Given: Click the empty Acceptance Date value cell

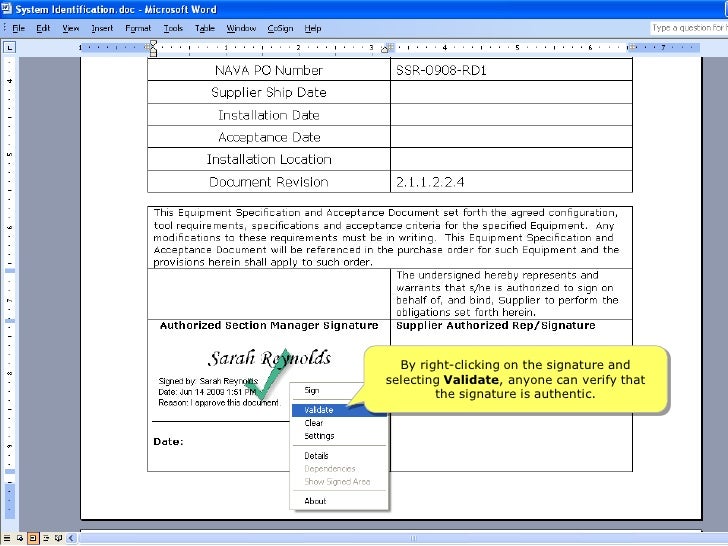Looking at the screenshot, I should click(x=511, y=137).
